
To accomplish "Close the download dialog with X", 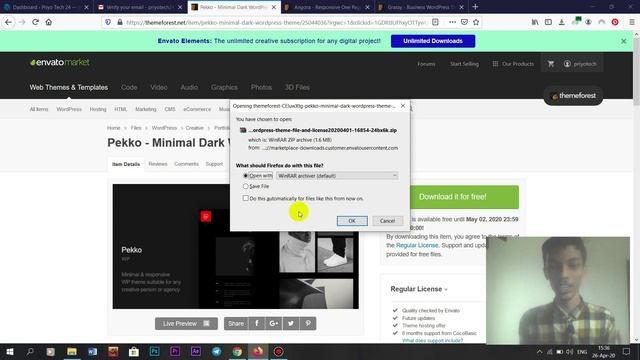I will (403, 106).
